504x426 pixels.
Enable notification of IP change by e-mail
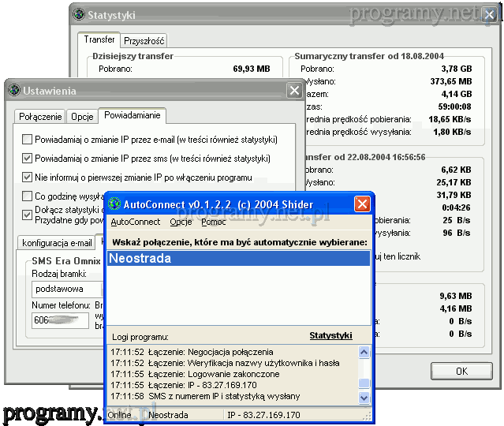28,140
